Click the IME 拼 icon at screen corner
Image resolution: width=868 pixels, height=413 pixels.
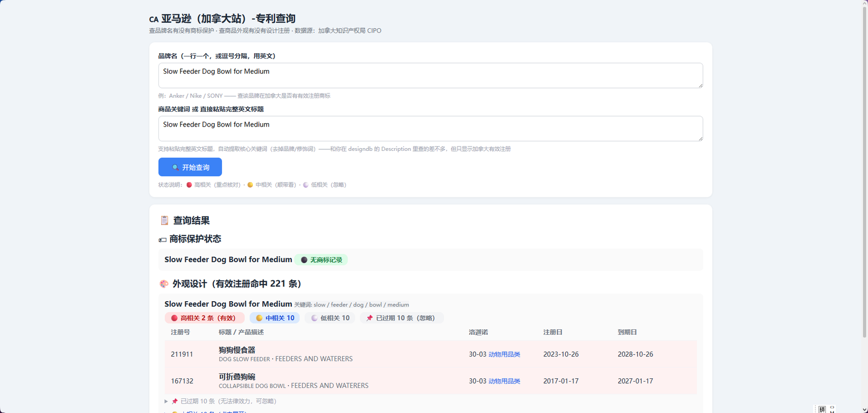[822, 409]
